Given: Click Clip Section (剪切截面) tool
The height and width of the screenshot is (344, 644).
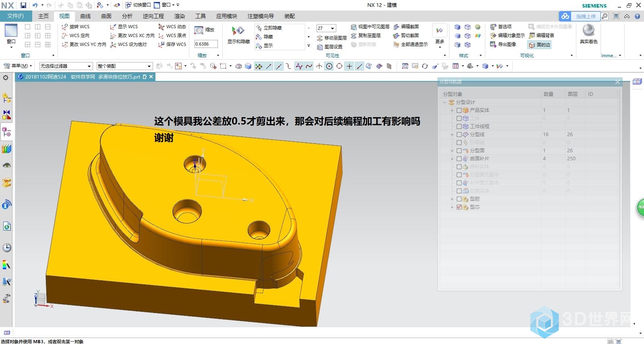Looking at the screenshot, I should click(x=406, y=35).
